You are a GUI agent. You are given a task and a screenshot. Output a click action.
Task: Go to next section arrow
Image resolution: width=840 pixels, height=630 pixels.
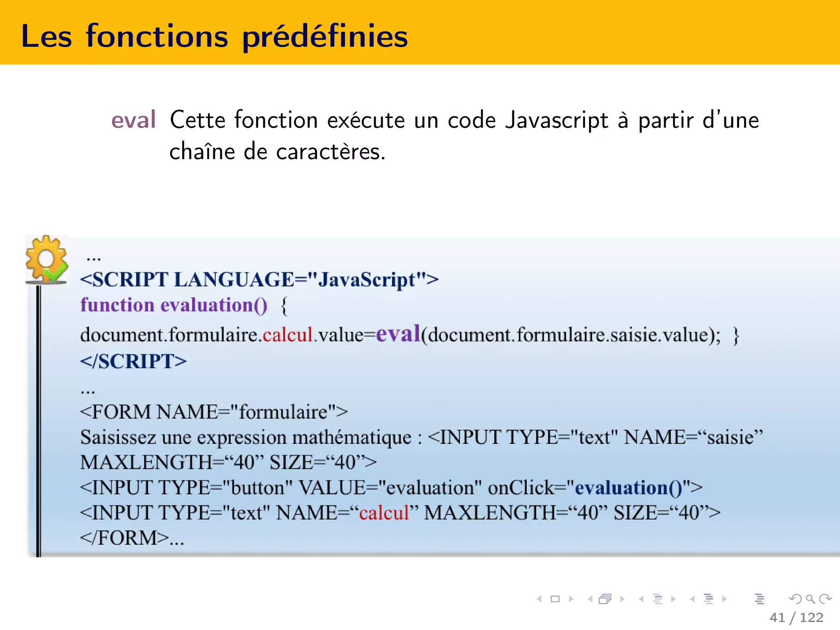(724, 599)
